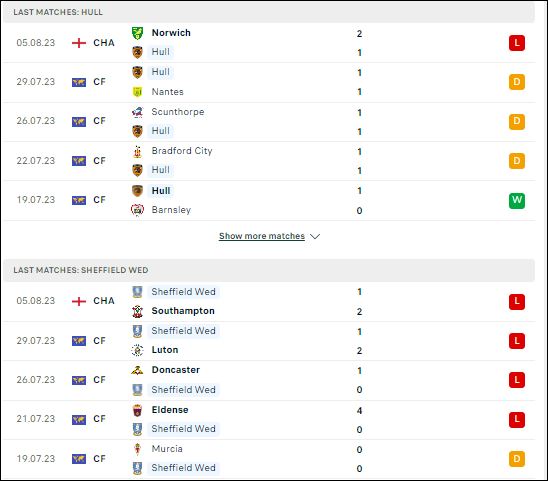
Task: Click the orange D badge for Murcia match
Action: [x=517, y=459]
